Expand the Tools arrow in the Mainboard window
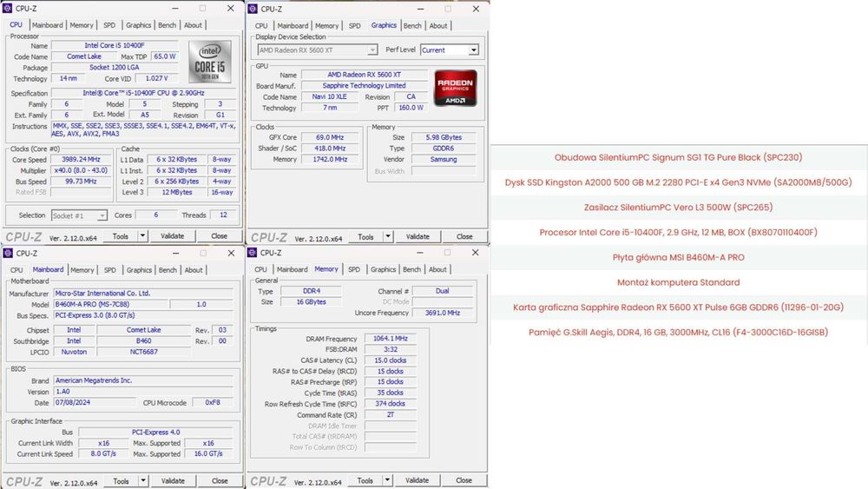The image size is (868, 489). [143, 480]
